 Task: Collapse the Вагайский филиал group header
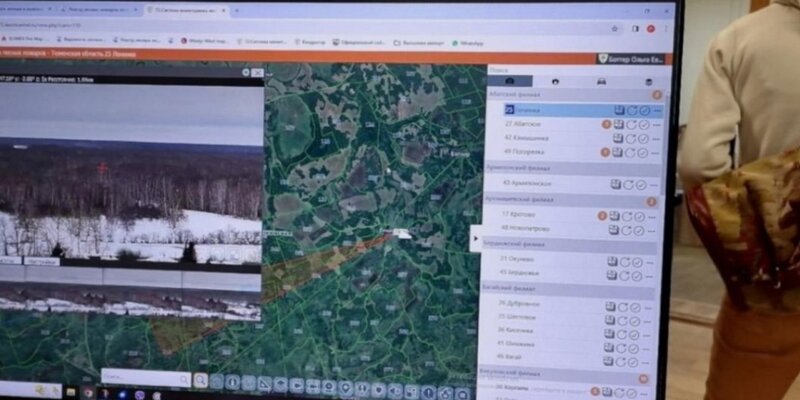[x=567, y=290]
